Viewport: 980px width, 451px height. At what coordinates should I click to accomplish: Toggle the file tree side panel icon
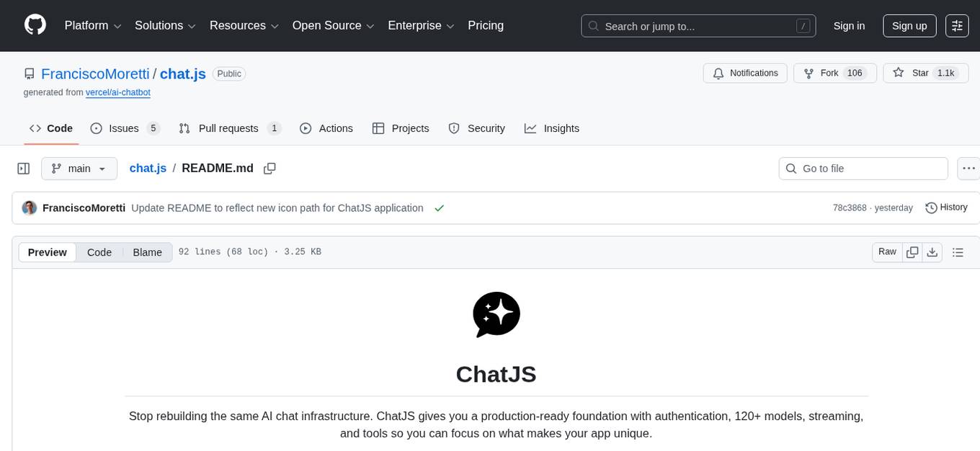pyautogui.click(x=24, y=168)
